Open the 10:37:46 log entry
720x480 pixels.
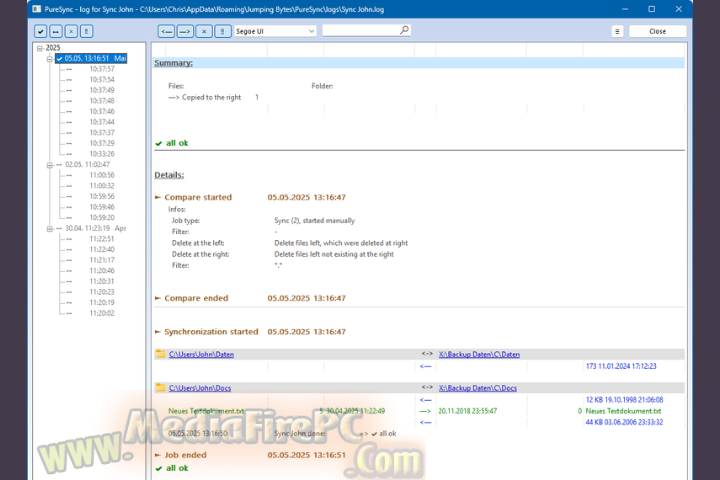click(102, 111)
